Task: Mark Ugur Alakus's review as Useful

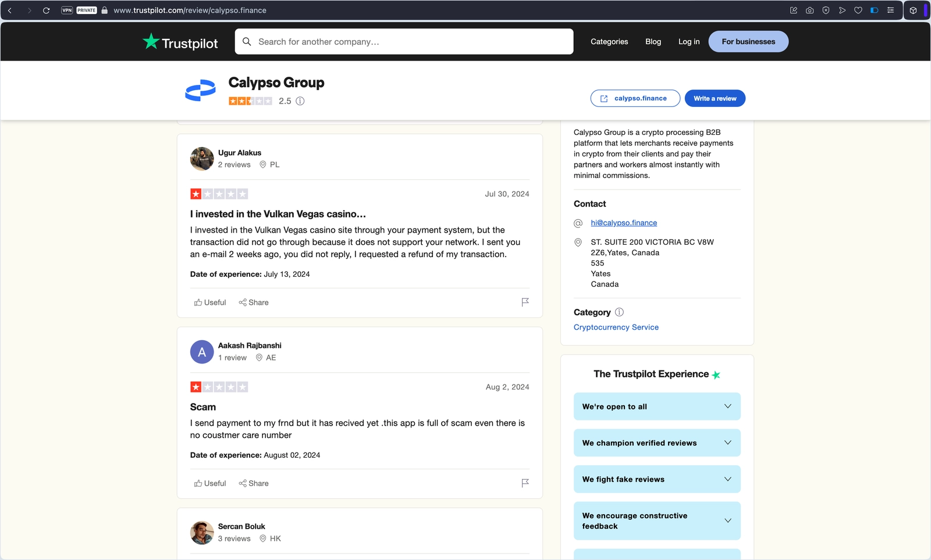Action: coord(210,302)
